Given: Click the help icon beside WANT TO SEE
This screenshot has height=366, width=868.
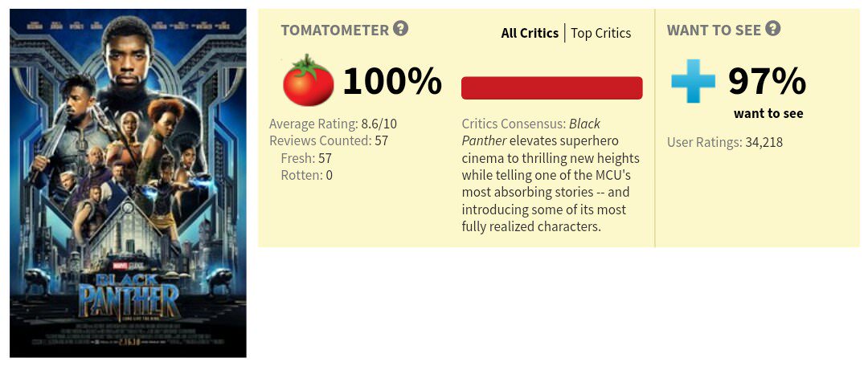Looking at the screenshot, I should [773, 29].
